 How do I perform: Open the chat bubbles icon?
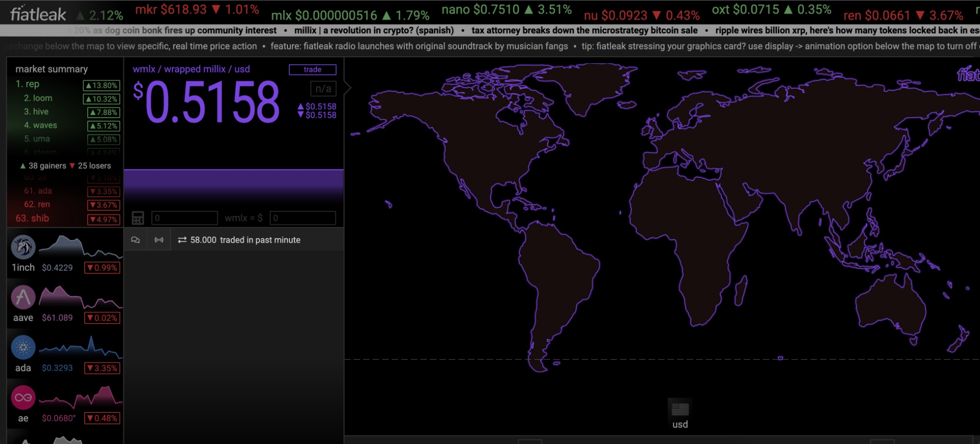(x=135, y=240)
